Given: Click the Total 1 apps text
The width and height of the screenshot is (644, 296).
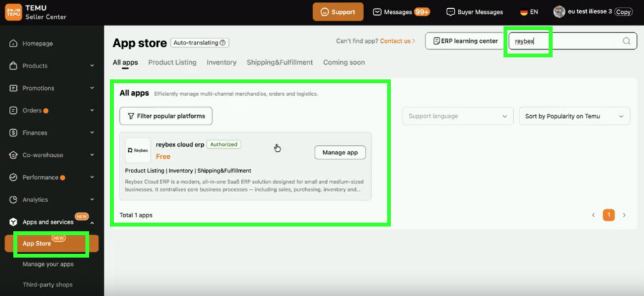Looking at the screenshot, I should (x=136, y=215).
